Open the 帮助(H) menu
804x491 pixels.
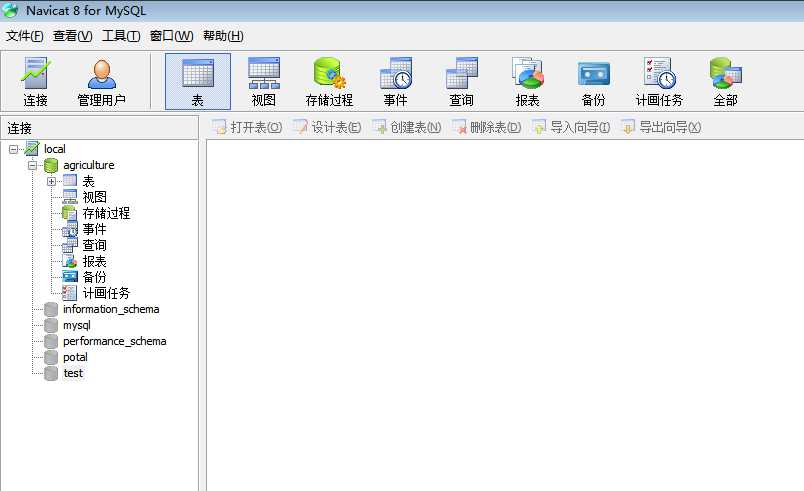223,36
